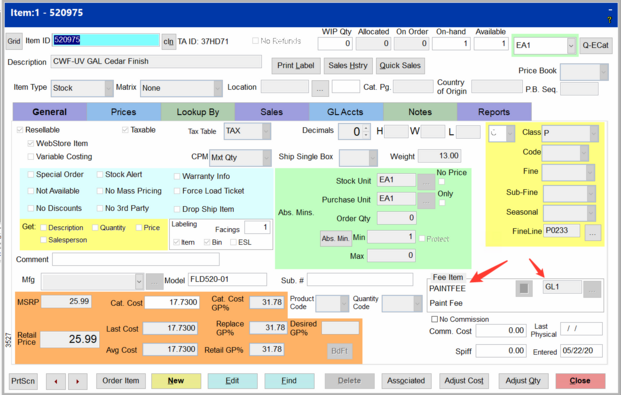The width and height of the screenshot is (621, 395).
Task: Open the Notes tab
Action: (x=420, y=112)
